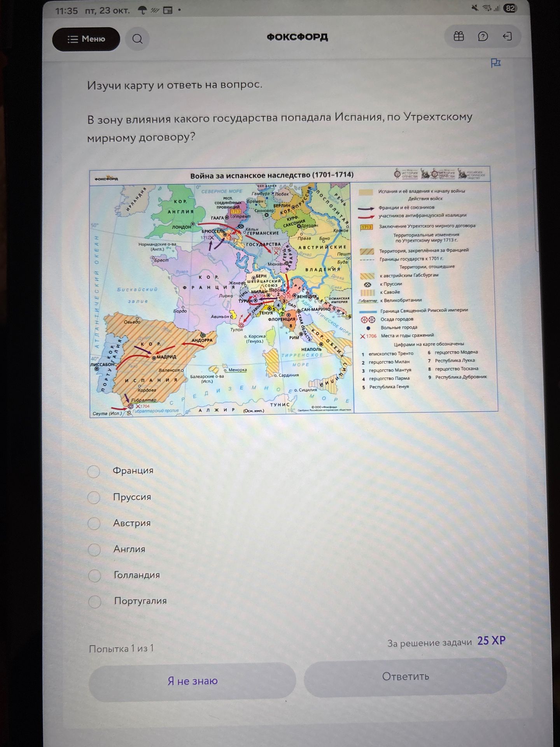The width and height of the screenshot is (560, 747).
Task: Click the 25 XP reward text
Action: pyautogui.click(x=491, y=641)
